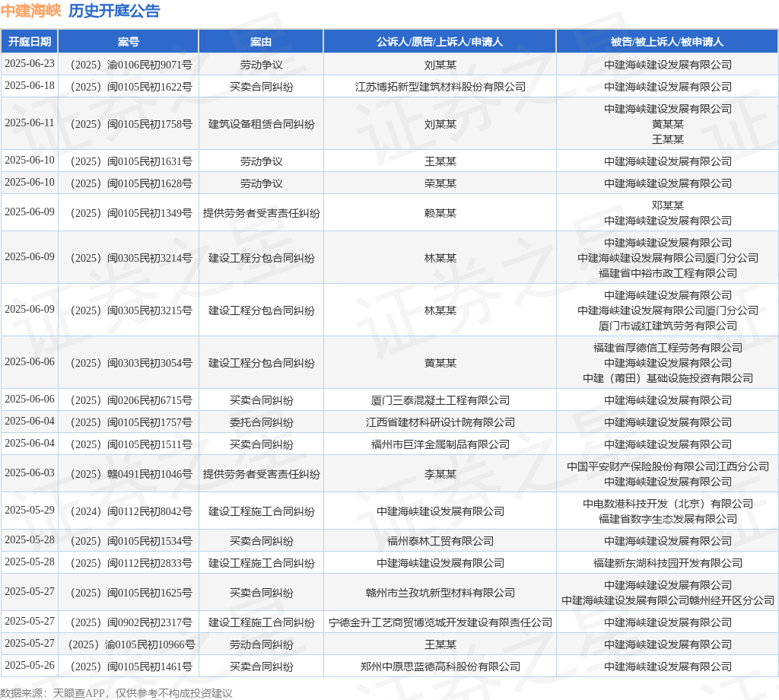Screen dimensions: 779x700
Task: Click 委托合同纠纷 cause cell
Action: (262, 422)
